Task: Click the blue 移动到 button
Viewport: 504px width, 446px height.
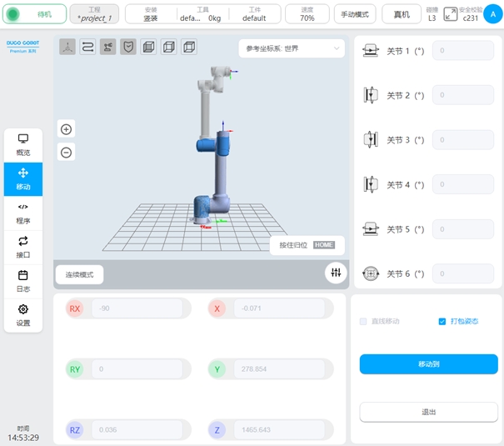Action: (428, 364)
